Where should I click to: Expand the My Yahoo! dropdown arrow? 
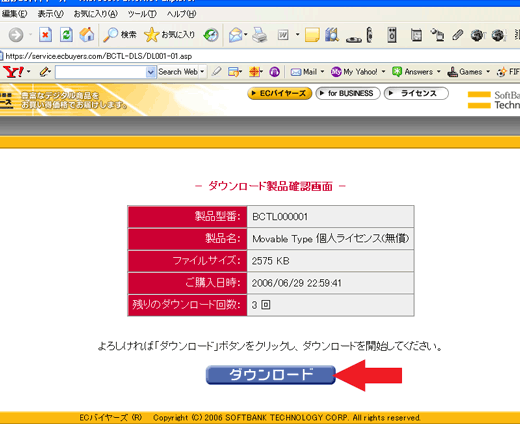pyautogui.click(x=383, y=72)
